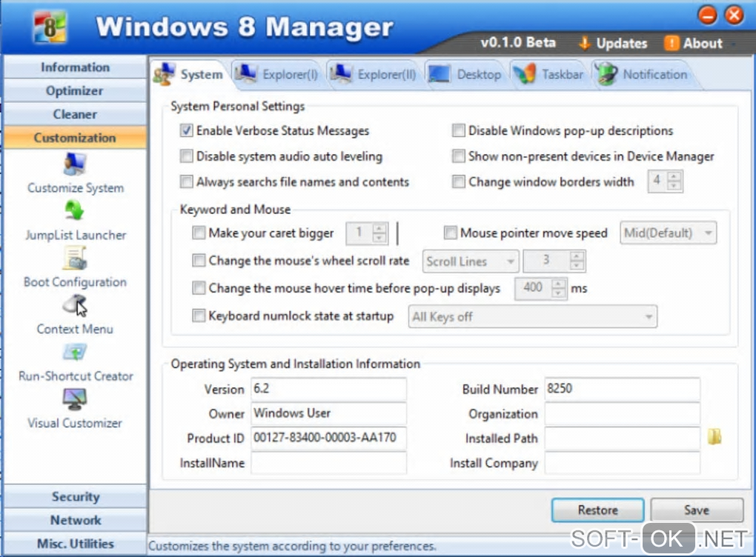Screen dimensions: 756x557
Task: Click the caret size spinner
Action: pyautogui.click(x=367, y=233)
